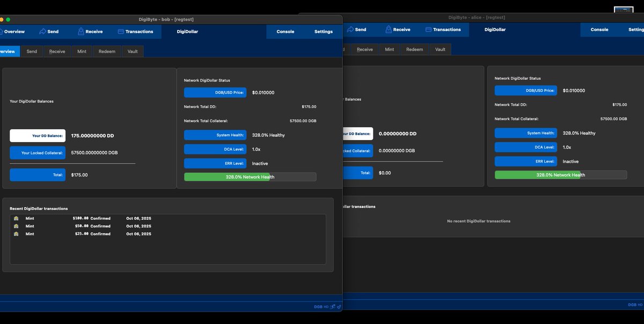Open the Redeem sub-tab in alice's window
This screenshot has width=644, height=324.
(414, 49)
